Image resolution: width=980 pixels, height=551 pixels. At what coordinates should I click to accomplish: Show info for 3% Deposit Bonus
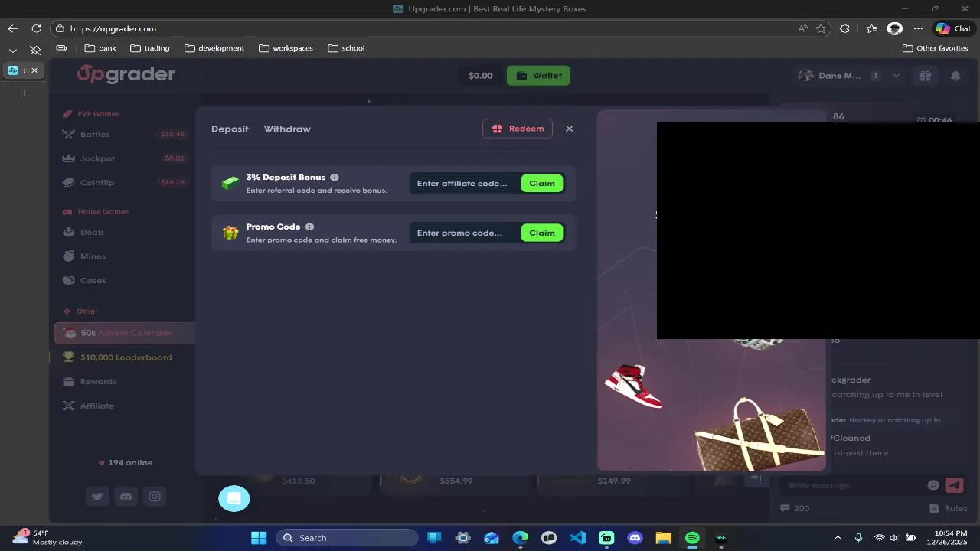coord(335,178)
